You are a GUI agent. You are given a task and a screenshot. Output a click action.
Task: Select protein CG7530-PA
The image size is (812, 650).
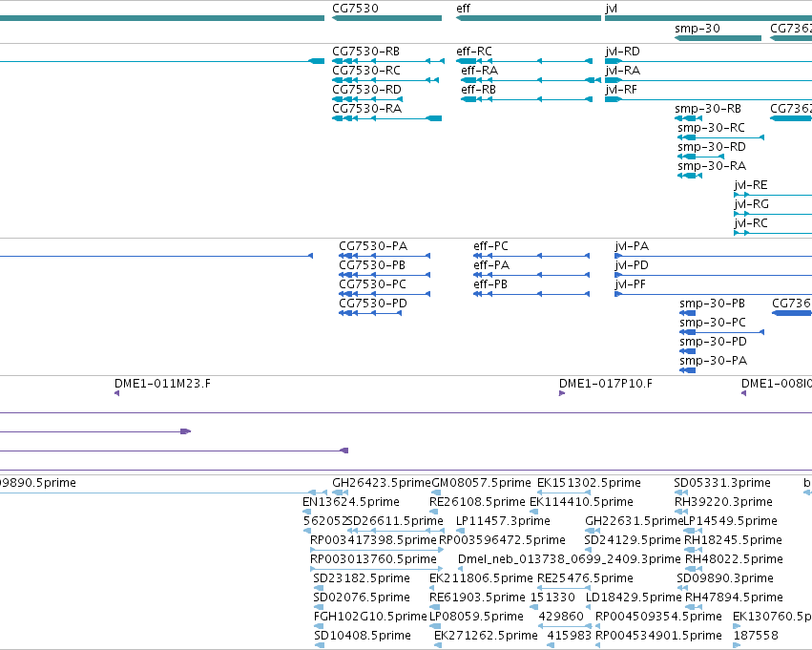click(x=385, y=256)
